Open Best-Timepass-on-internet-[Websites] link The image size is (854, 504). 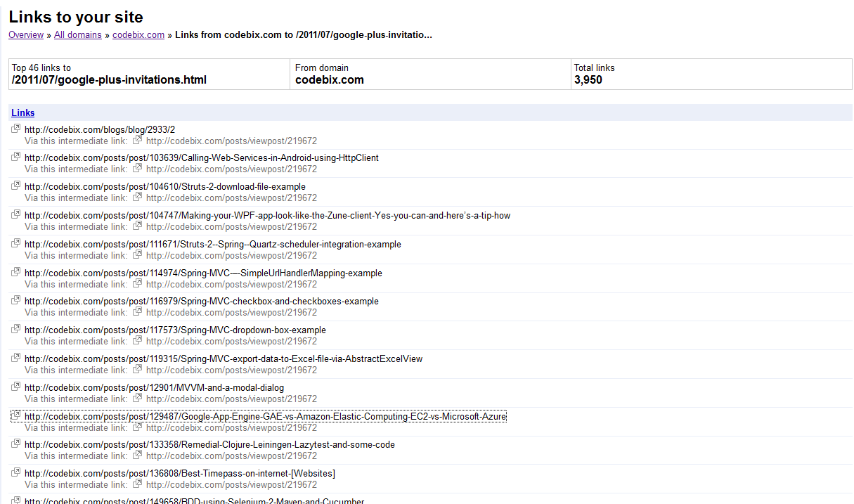180,474
